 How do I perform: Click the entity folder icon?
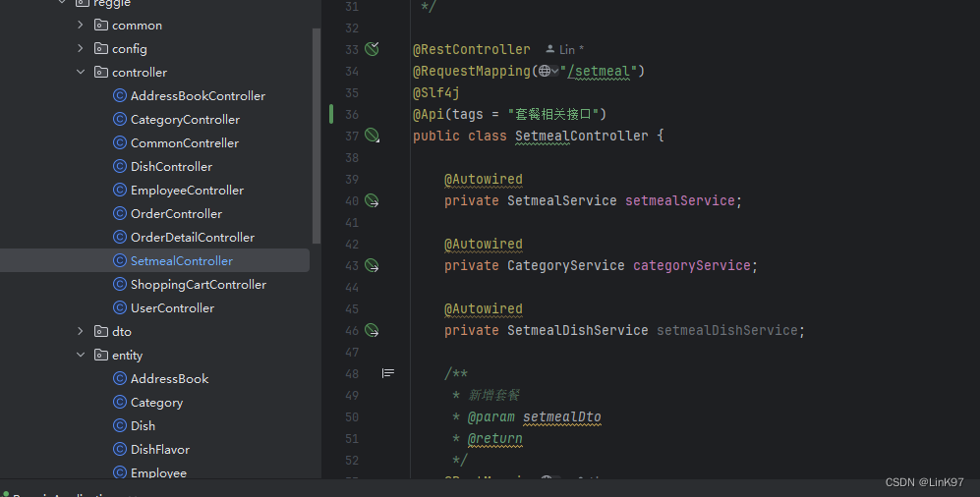[x=100, y=356]
